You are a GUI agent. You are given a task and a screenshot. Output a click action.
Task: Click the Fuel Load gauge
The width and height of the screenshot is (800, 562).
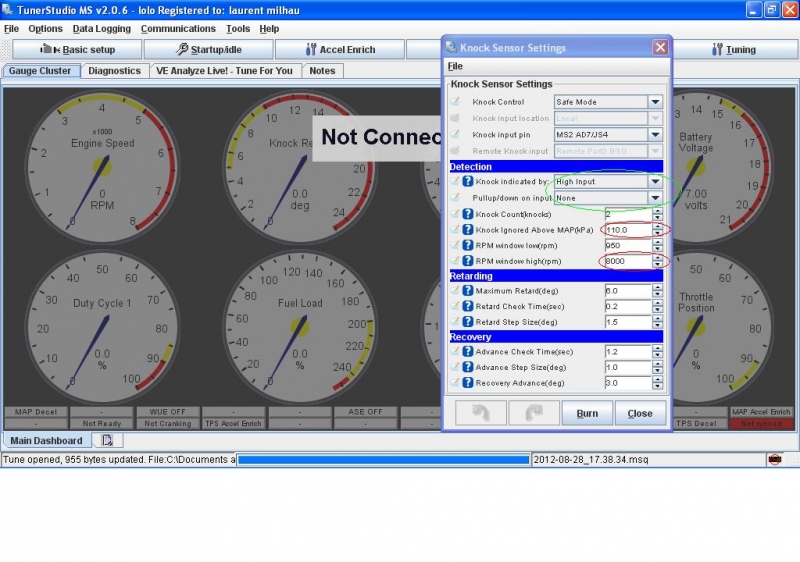[x=300, y=327]
